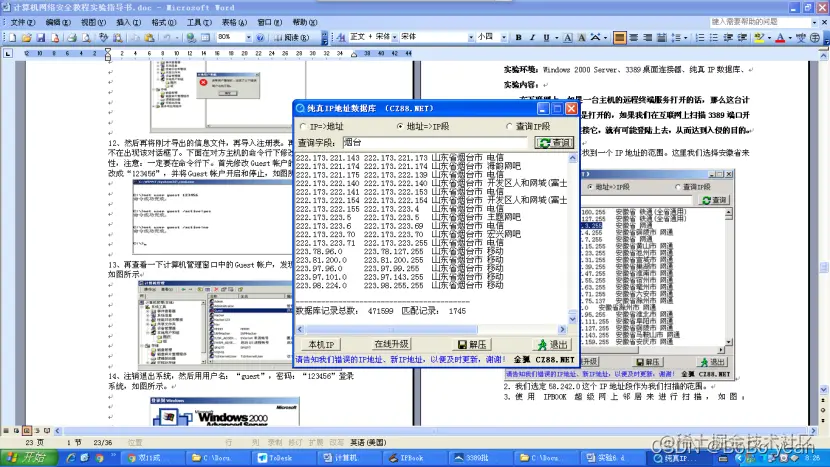Click the Undo arrow icon
The width and height of the screenshot is (830, 467).
click(x=167, y=38)
